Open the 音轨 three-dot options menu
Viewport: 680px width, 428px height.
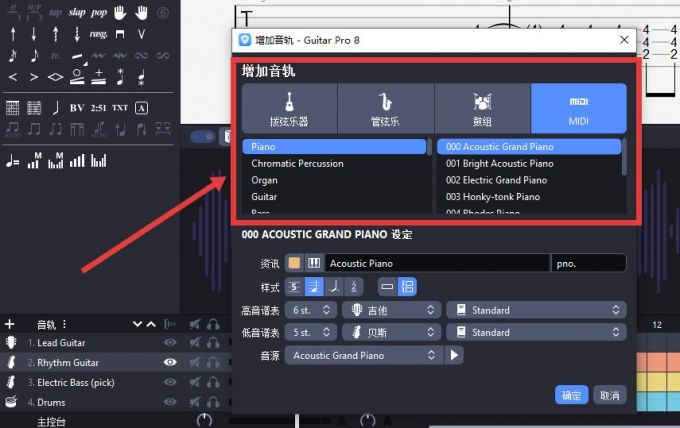click(x=64, y=324)
